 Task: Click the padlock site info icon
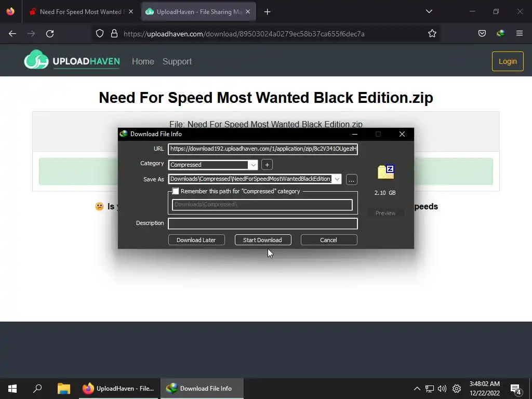[x=114, y=34]
